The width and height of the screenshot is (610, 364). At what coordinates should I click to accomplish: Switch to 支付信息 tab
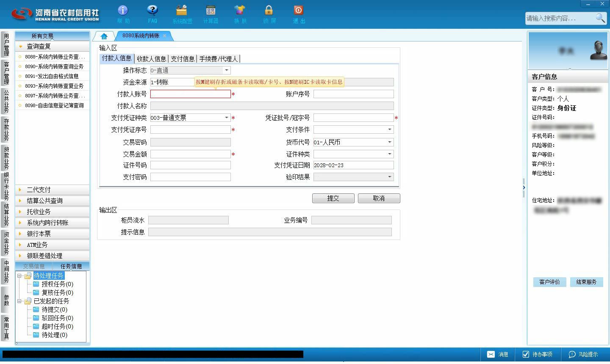[183, 59]
